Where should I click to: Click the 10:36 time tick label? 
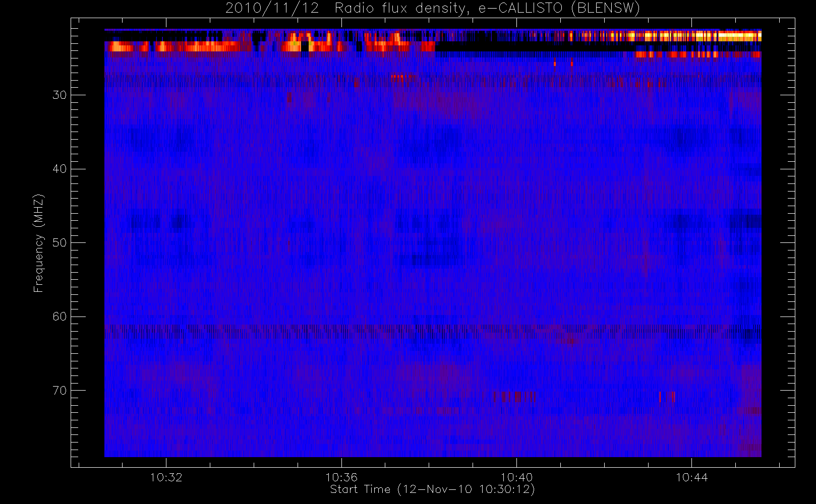click(341, 477)
